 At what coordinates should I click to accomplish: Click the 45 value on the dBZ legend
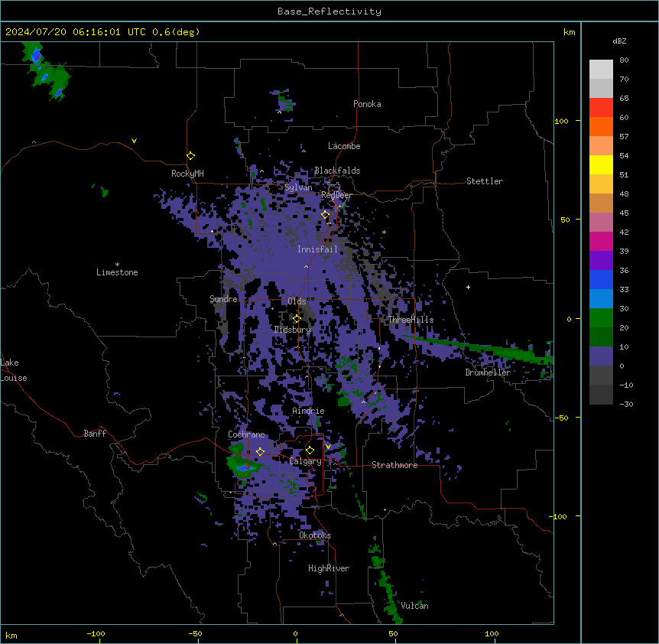pyautogui.click(x=624, y=213)
